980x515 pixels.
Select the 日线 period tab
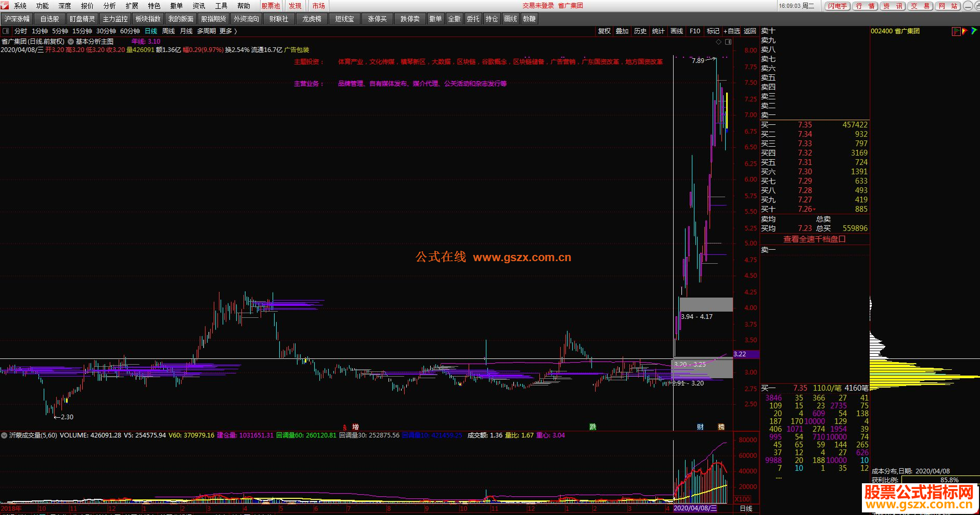pyautogui.click(x=151, y=31)
